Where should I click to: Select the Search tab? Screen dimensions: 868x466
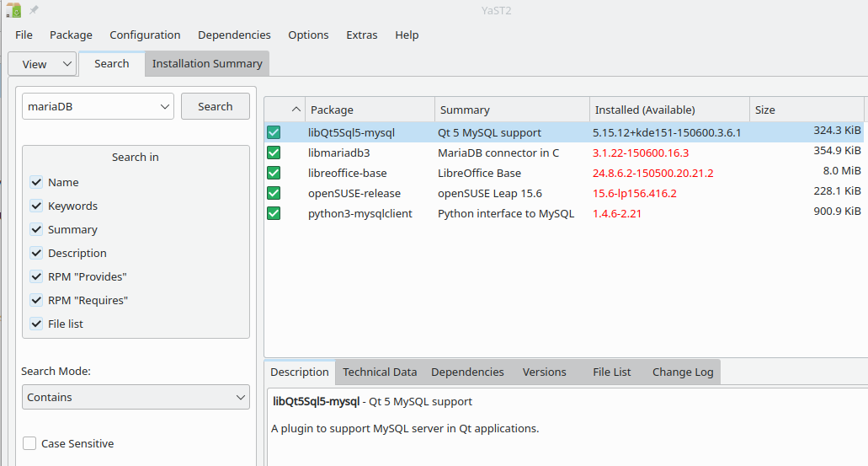112,64
